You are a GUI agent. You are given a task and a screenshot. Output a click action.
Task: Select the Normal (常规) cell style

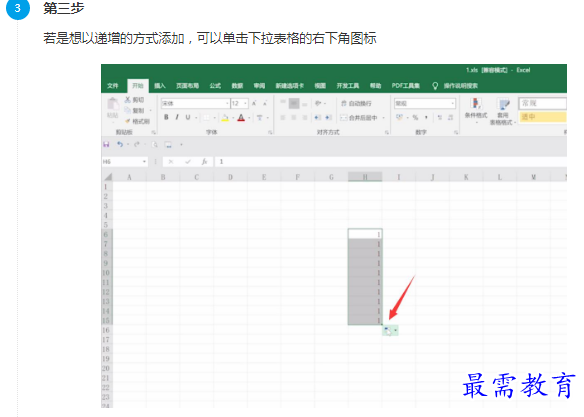point(543,103)
